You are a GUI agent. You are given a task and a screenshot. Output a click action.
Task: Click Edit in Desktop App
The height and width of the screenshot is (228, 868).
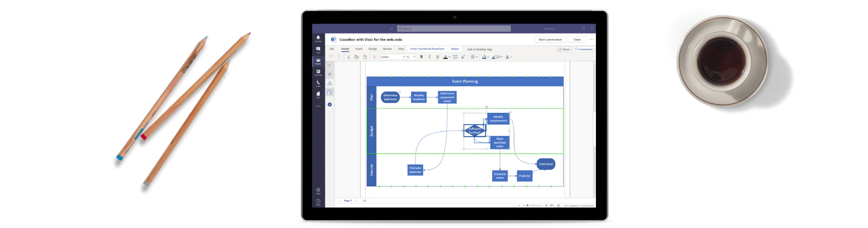[480, 49]
